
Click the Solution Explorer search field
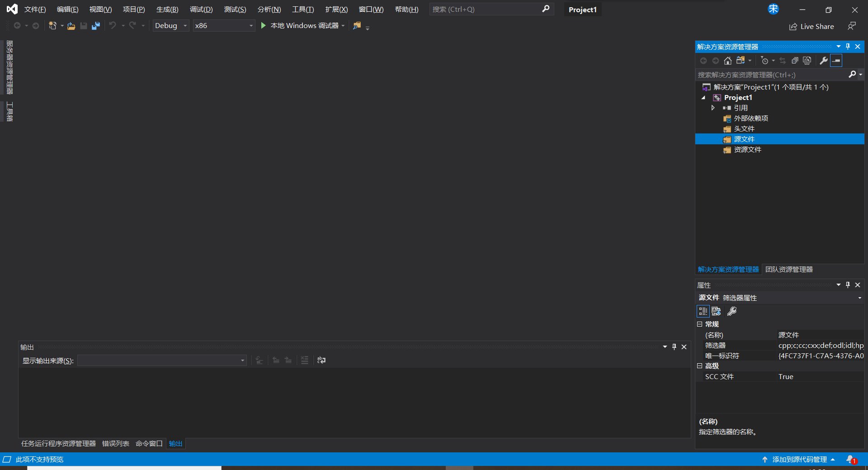[x=771, y=75]
